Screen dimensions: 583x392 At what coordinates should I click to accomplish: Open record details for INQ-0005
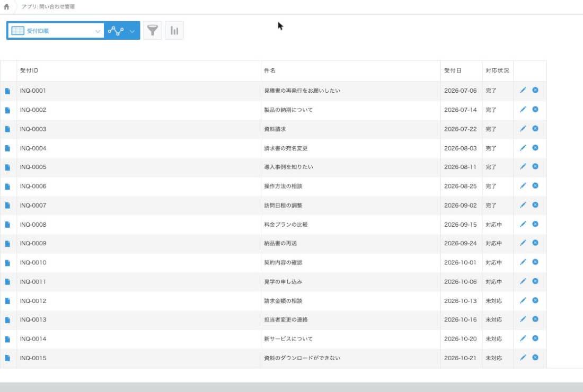(7, 167)
